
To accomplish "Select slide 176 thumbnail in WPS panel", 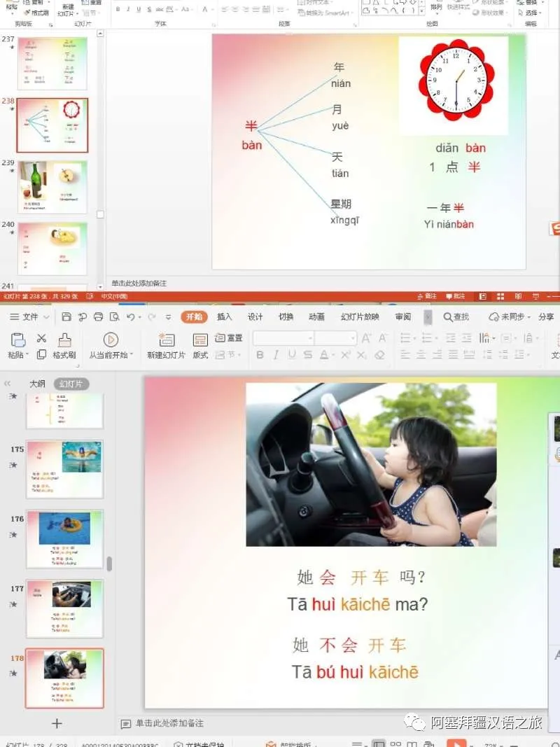I will tap(65, 539).
